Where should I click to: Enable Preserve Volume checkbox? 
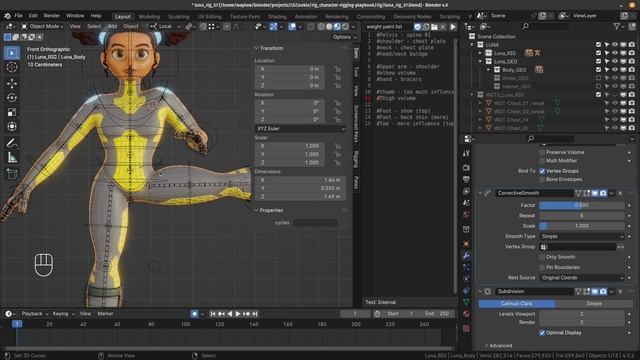pyautogui.click(x=542, y=152)
